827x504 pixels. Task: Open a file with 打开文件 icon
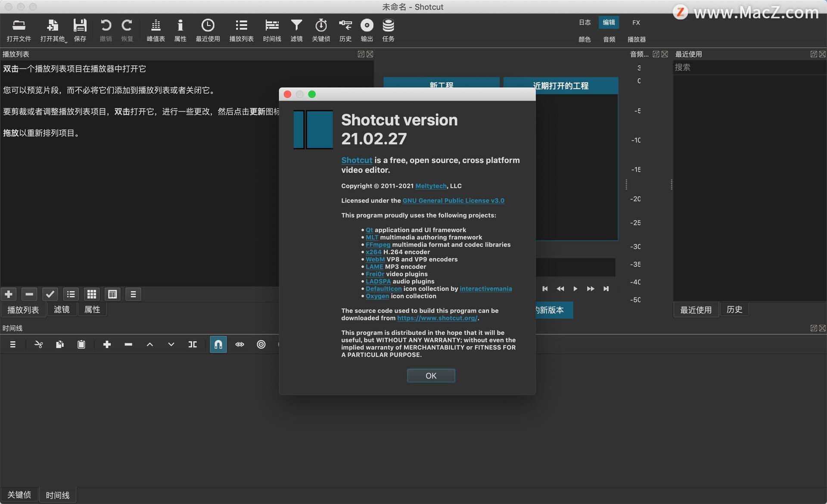pyautogui.click(x=19, y=30)
